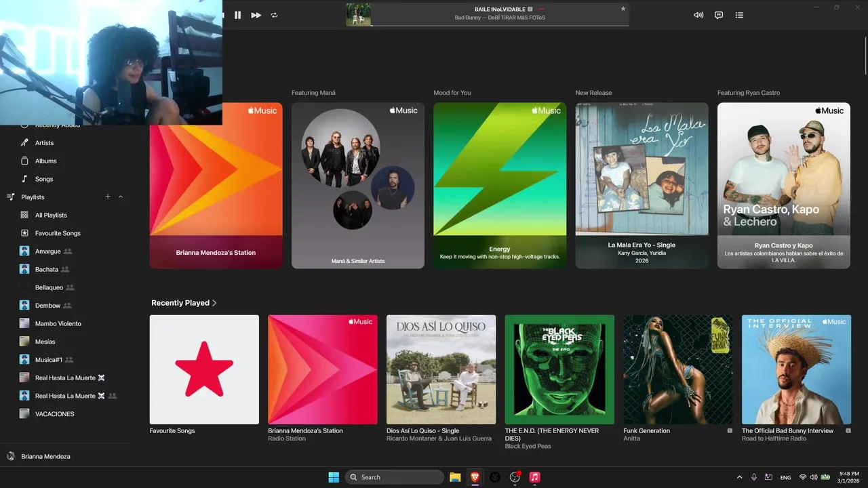Open Funk Generation album cover

point(678,369)
